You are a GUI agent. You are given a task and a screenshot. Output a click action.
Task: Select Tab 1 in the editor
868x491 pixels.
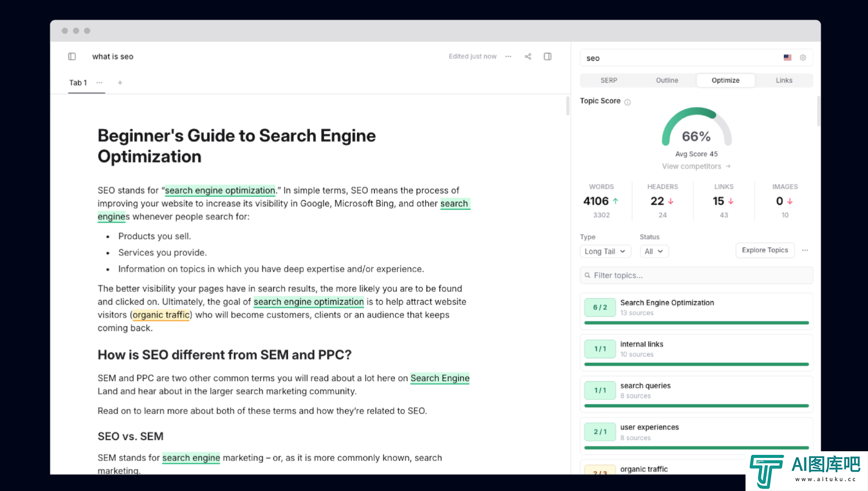coord(78,83)
